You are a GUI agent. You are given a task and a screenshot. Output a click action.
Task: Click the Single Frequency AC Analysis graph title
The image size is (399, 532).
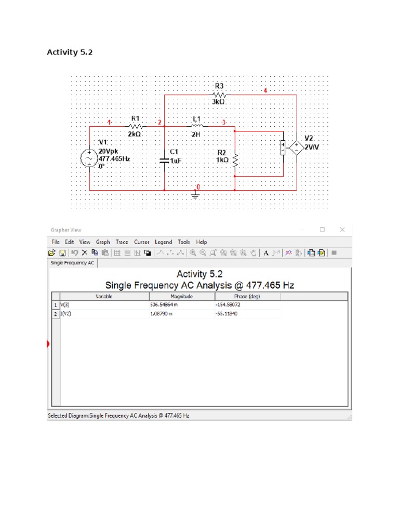199,285
